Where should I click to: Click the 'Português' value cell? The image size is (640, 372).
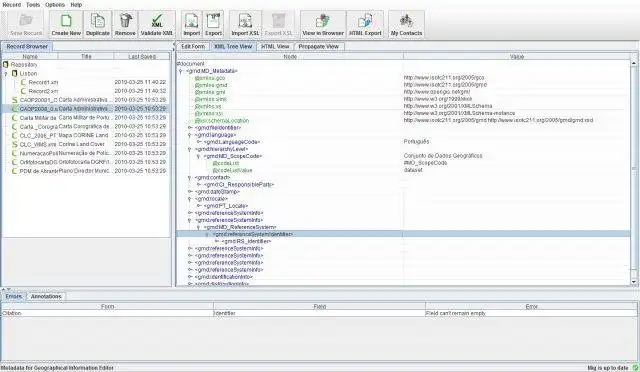[416, 142]
